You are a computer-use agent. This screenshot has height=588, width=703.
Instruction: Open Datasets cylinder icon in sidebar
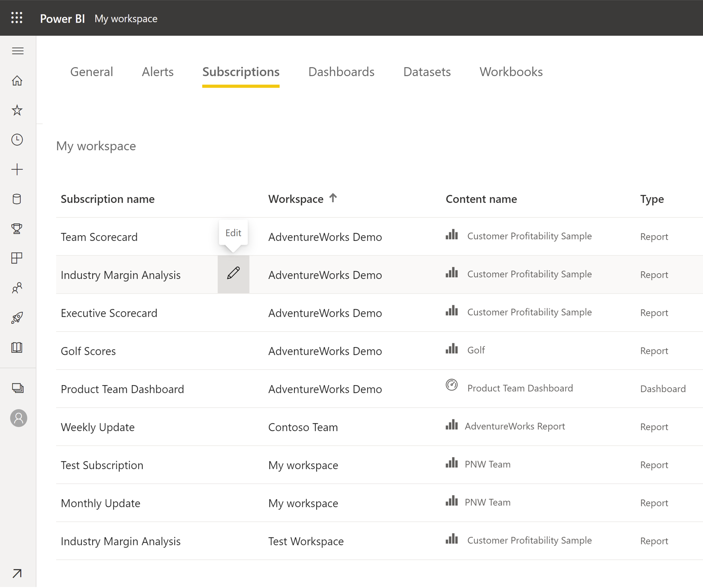tap(17, 199)
